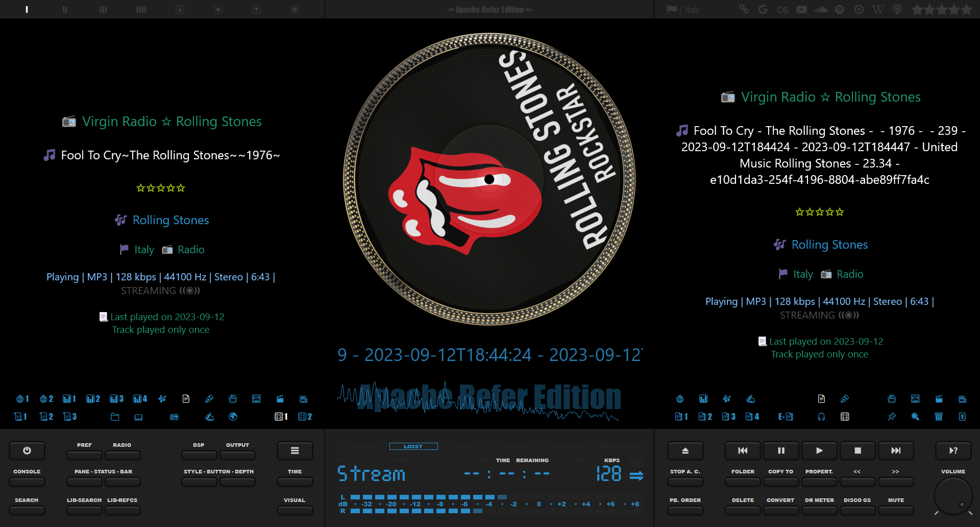Click the Rolling Stones album art disc
Viewport: 980px width, 527px height.
489,179
